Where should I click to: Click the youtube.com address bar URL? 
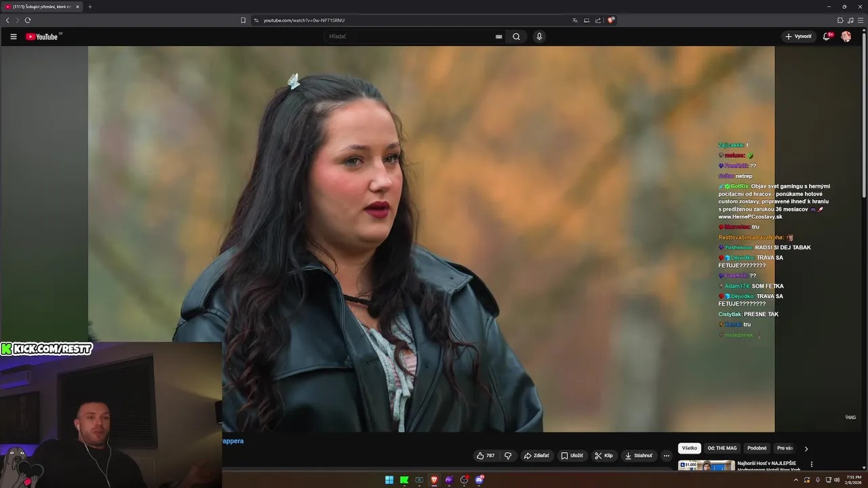point(304,20)
